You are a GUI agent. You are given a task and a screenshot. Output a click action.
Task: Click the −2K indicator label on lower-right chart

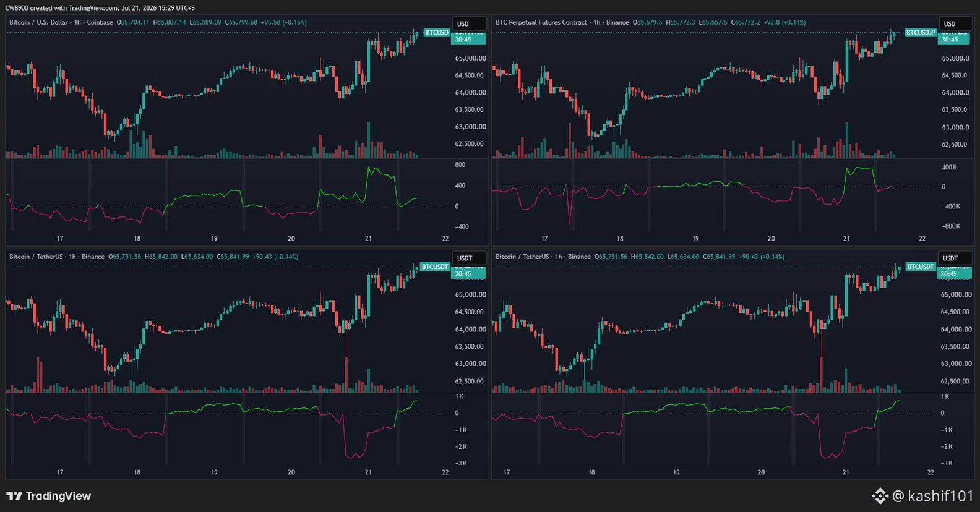pos(947,446)
